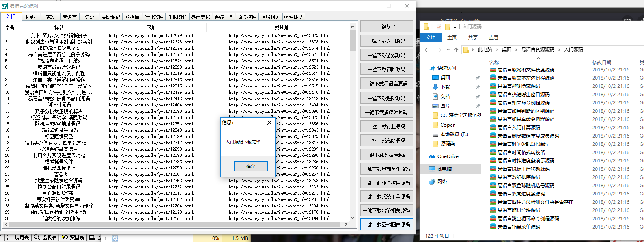This screenshot has height=242, width=644.
Task: Click 易语言资源码 in the address breadcrumb
Action: 538,50
